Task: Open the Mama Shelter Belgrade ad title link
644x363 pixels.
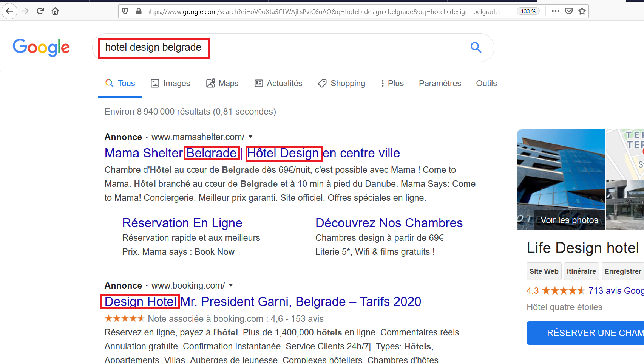Action: (x=252, y=153)
